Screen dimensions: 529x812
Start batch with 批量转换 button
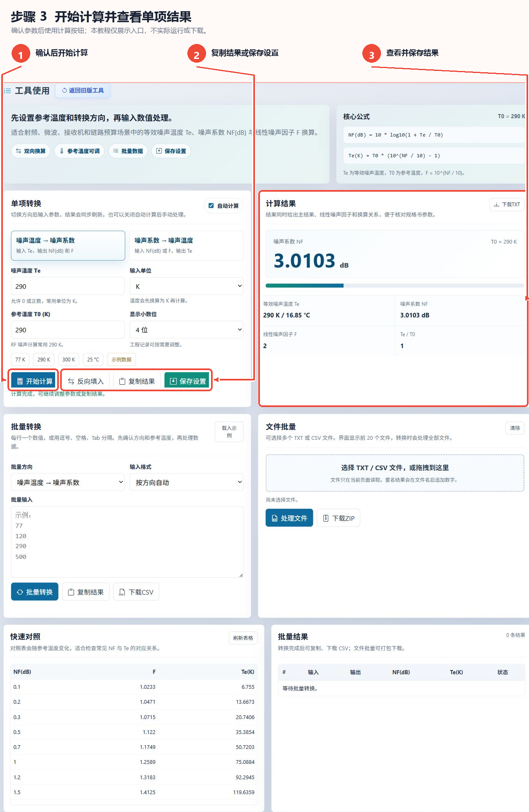pos(35,592)
